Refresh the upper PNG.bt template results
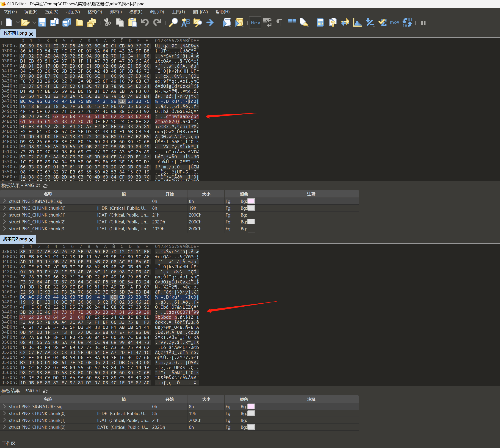 [x=45, y=186]
